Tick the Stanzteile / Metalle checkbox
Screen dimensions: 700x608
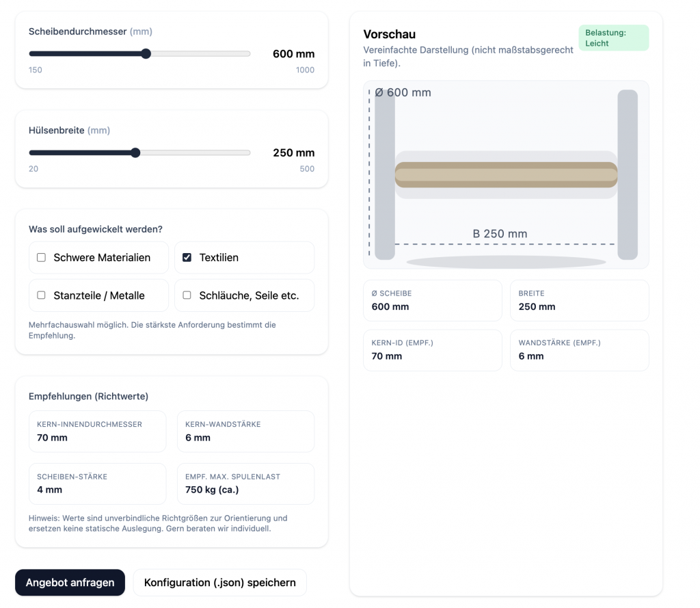(x=41, y=295)
